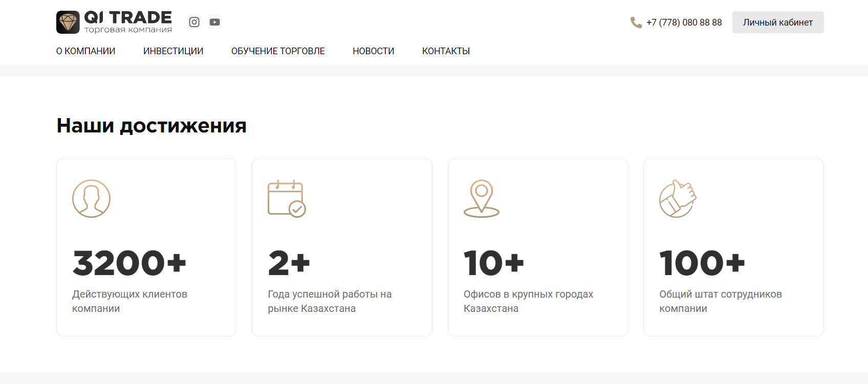Open the YouTube social icon
The height and width of the screenshot is (384, 868).
(x=215, y=22)
